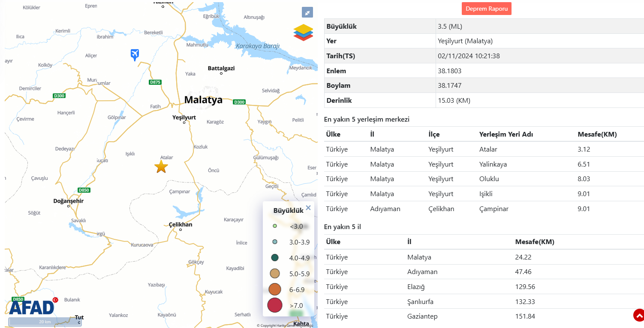Click the 20 km scale bar
The height and width of the screenshot is (328, 644).
coord(45,322)
